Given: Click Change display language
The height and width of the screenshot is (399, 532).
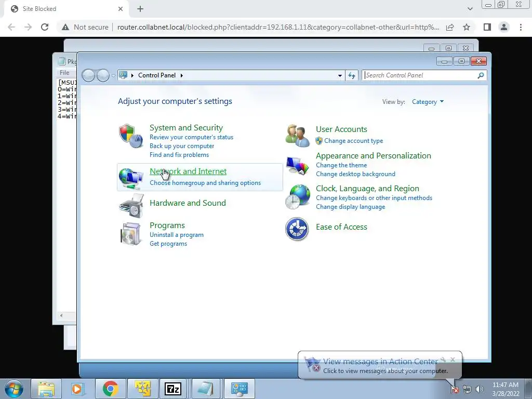Looking at the screenshot, I should (x=351, y=207).
